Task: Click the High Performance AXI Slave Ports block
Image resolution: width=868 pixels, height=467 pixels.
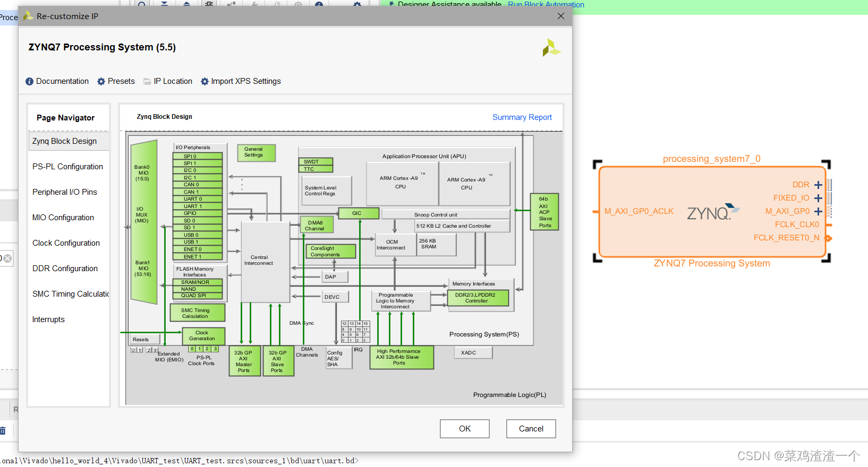Action: [402, 357]
